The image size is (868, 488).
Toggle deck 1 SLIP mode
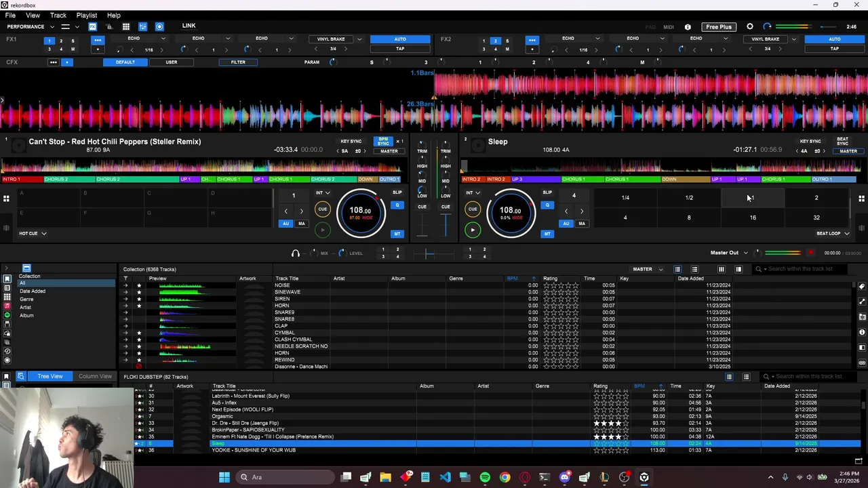coord(397,192)
